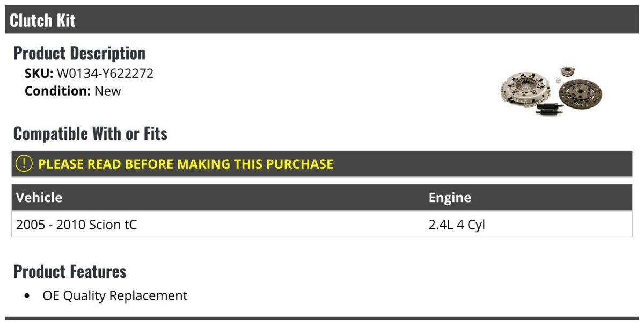
Task: Click the bullet point before OE Quality
Action: pos(28,296)
